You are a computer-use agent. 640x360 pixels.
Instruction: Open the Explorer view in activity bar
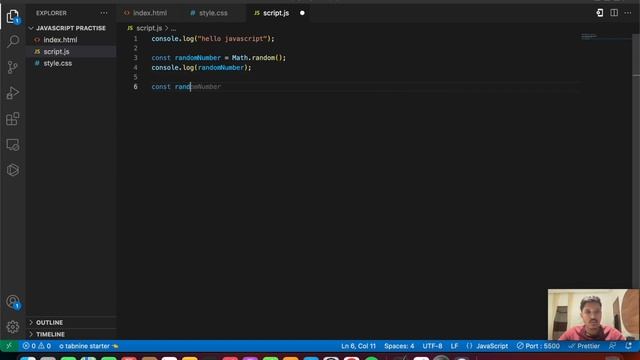13,16
